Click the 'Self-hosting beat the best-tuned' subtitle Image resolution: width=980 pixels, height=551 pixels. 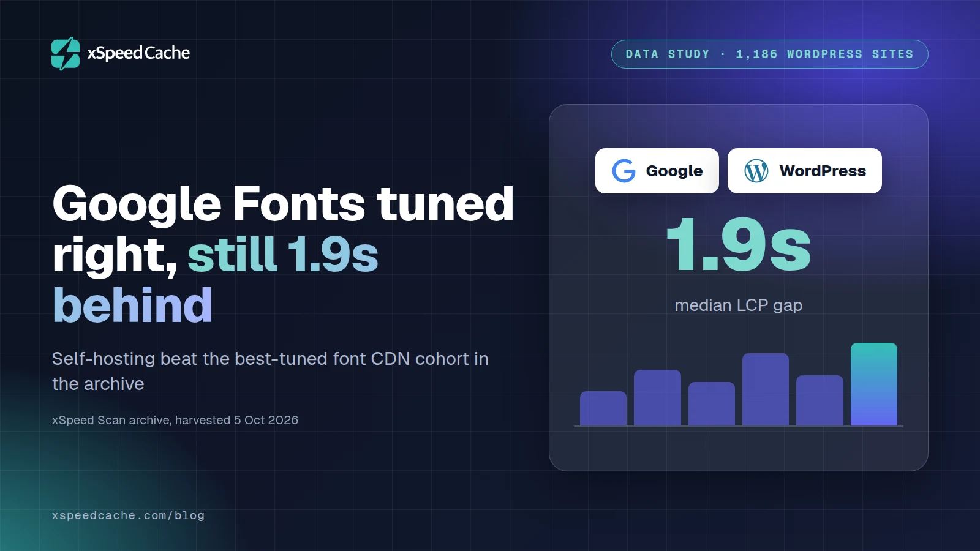(x=270, y=371)
